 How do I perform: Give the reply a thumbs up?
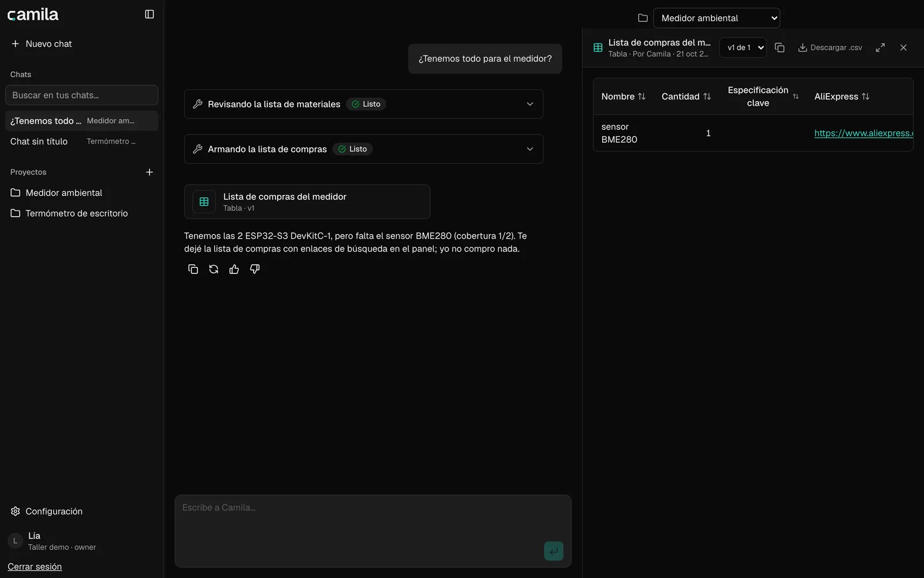[x=234, y=269]
